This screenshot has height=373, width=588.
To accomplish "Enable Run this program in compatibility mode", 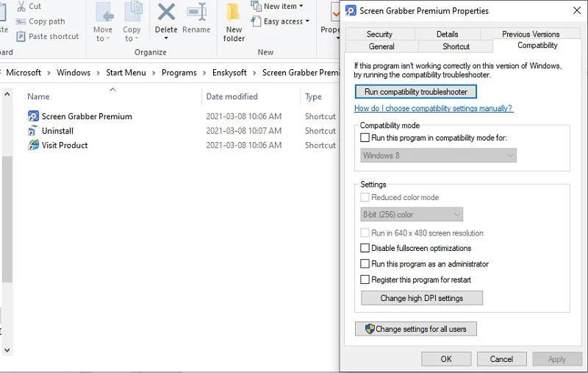I will [365, 138].
